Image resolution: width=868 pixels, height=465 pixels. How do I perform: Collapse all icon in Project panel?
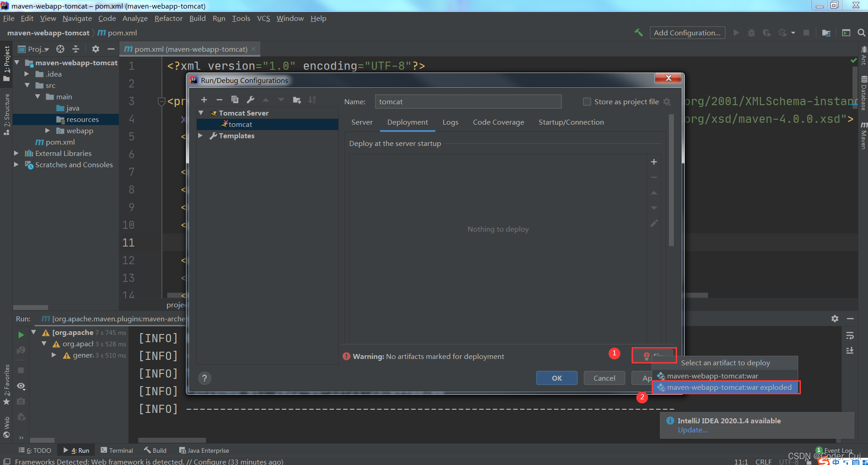[x=76, y=49]
